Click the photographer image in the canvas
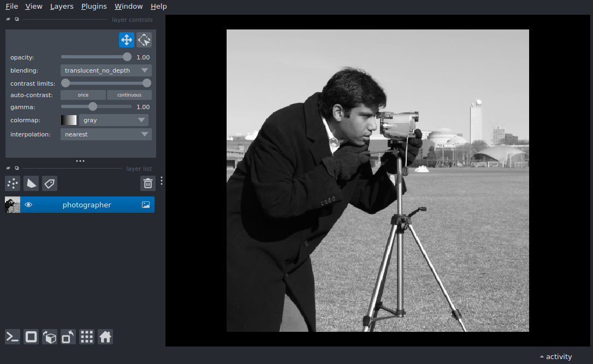593x364 pixels. point(377,181)
